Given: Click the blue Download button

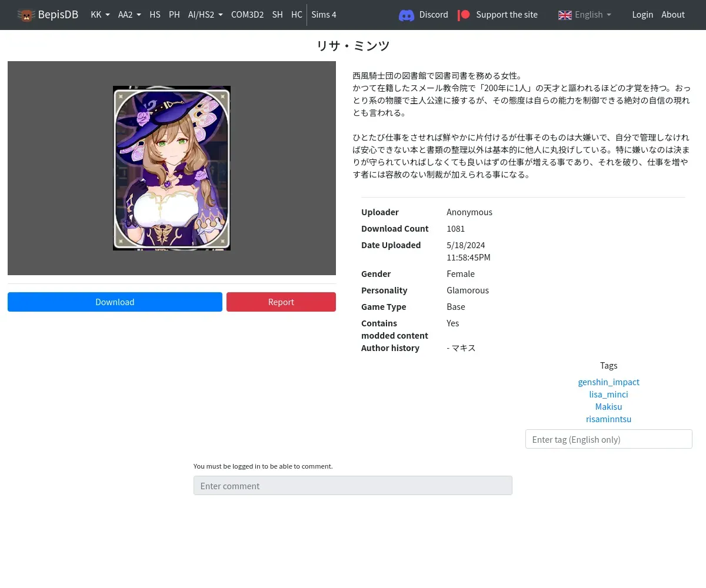Looking at the screenshot, I should 115,302.
